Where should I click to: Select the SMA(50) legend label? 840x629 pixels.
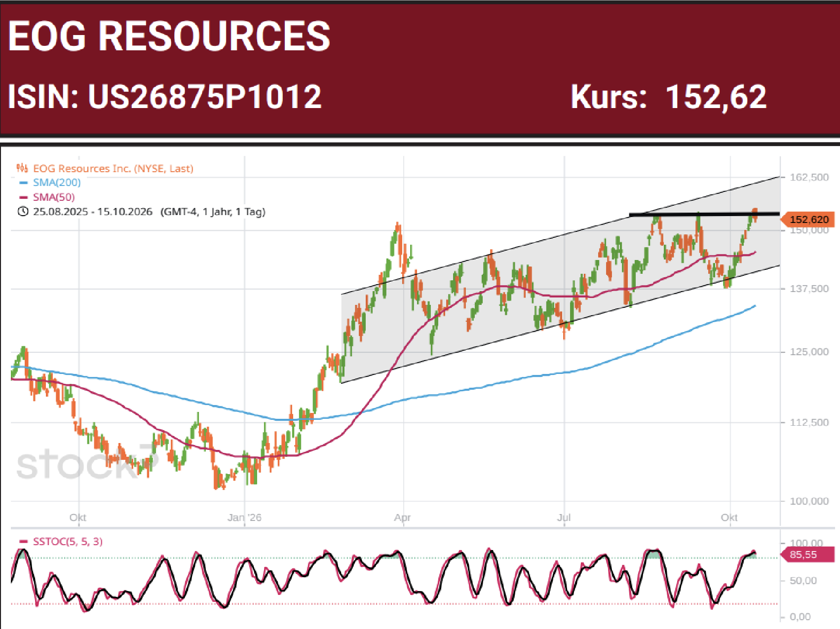click(x=54, y=197)
